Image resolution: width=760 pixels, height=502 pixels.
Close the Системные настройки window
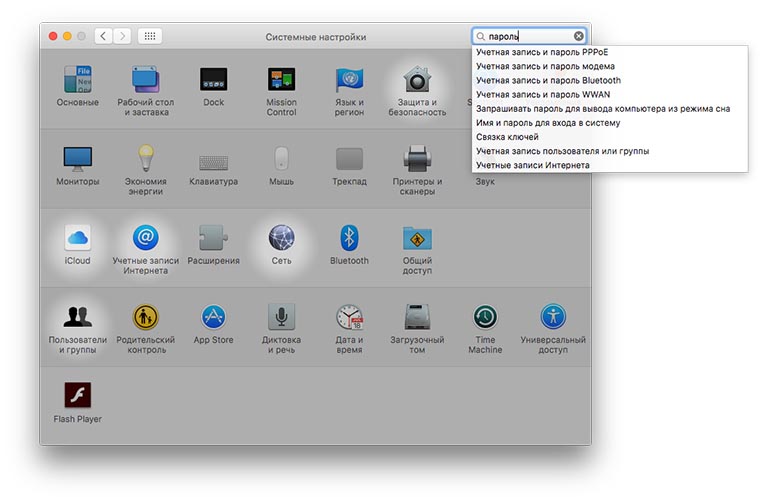click(x=53, y=36)
